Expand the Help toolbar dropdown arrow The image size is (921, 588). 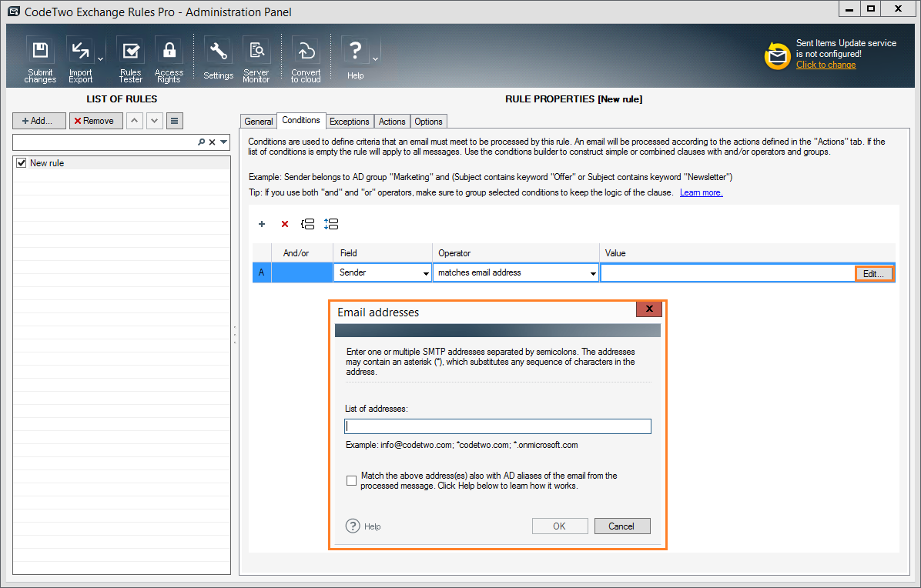click(375, 58)
